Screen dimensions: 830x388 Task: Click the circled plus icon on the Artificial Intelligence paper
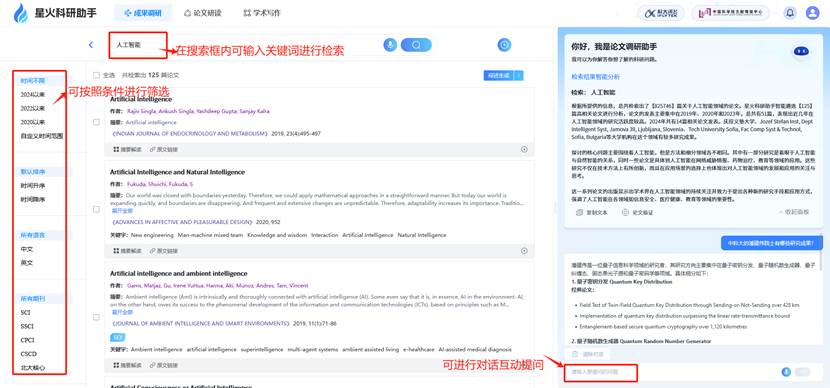click(525, 150)
